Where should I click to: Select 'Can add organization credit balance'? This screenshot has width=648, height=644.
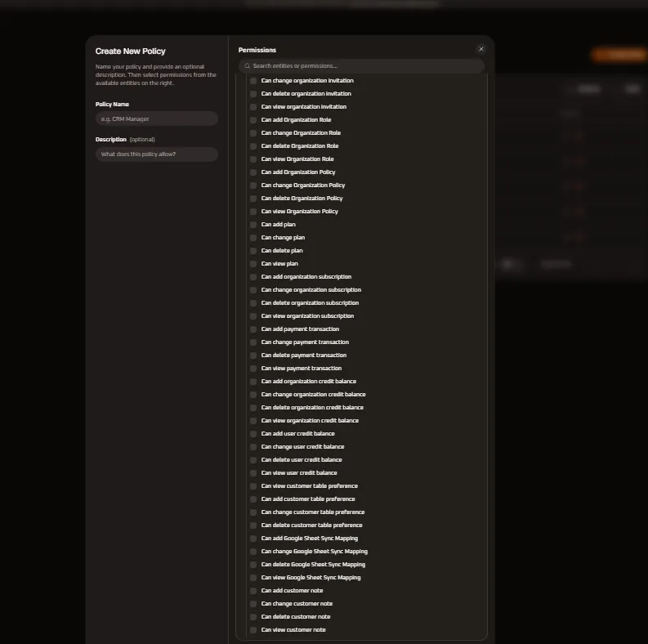point(253,382)
